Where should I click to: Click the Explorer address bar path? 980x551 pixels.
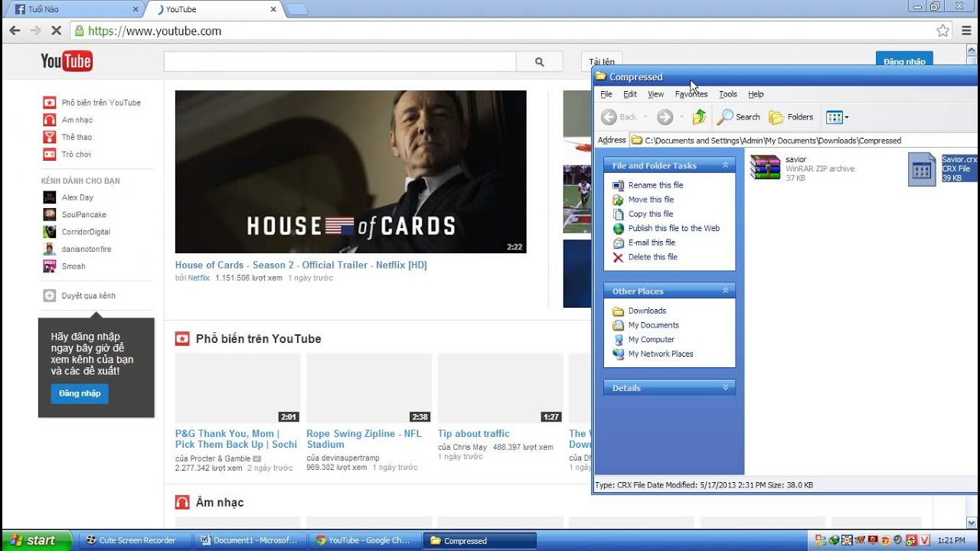[x=804, y=140]
